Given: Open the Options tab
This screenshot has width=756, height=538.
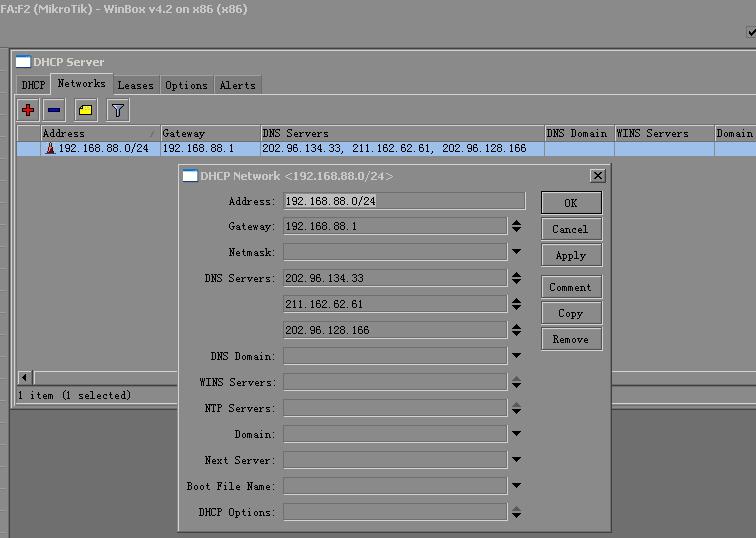Looking at the screenshot, I should tap(186, 85).
